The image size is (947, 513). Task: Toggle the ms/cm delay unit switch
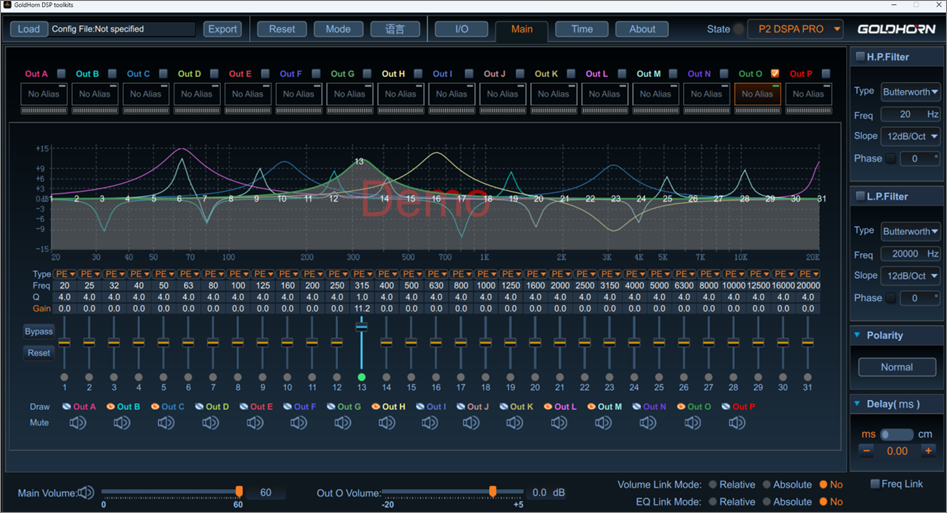[896, 434]
